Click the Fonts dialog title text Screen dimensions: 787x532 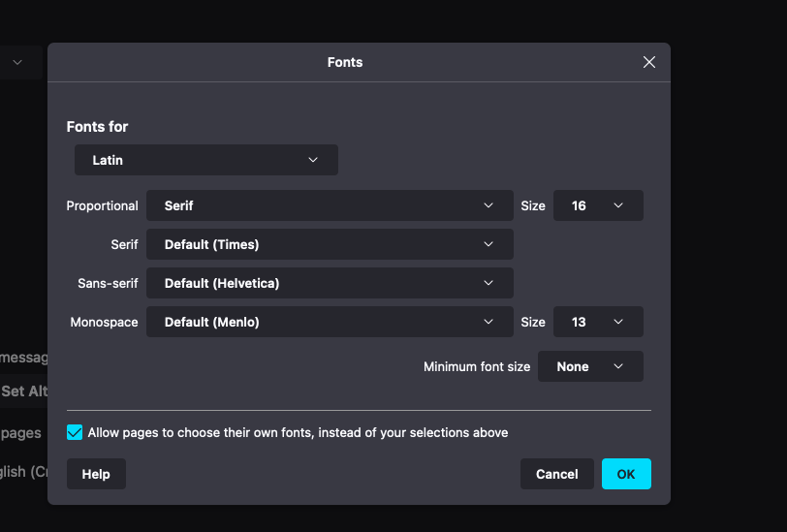click(x=345, y=62)
